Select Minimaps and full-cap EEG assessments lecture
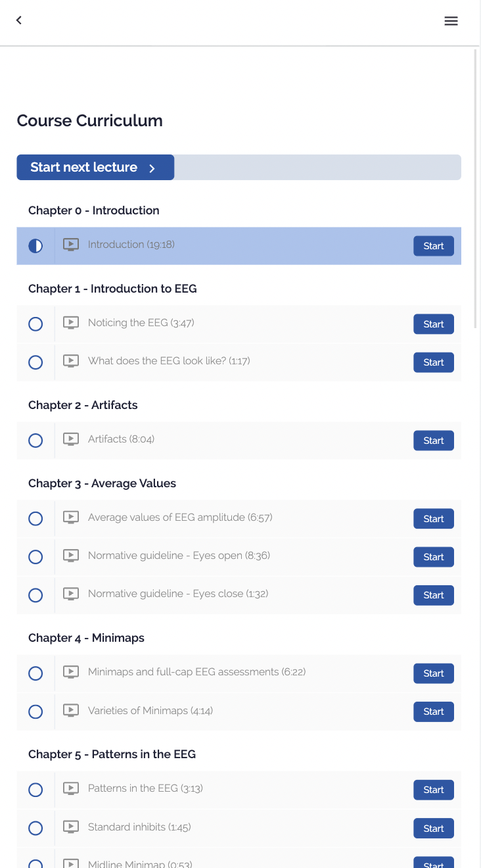The width and height of the screenshot is (481, 868). [x=196, y=672]
